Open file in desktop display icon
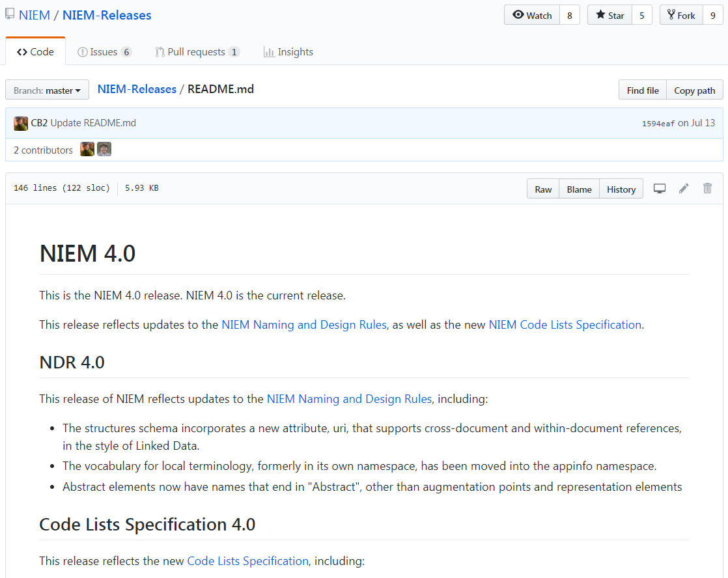The width and height of the screenshot is (728, 578). pyautogui.click(x=660, y=189)
